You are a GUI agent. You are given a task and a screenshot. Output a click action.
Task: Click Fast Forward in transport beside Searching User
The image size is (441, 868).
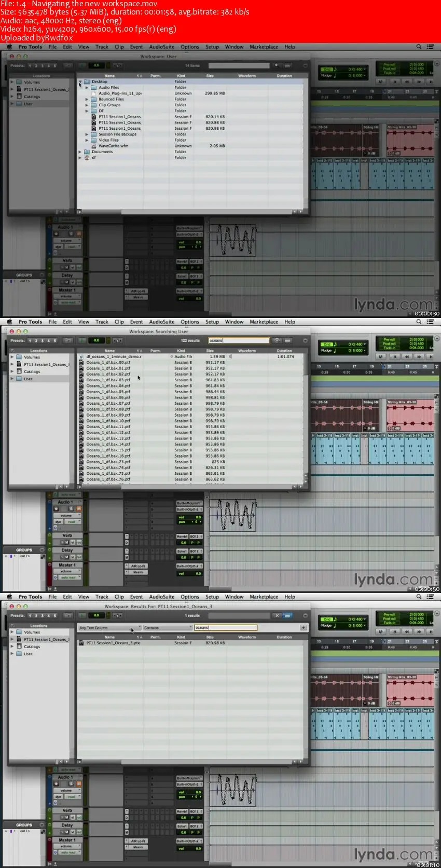[x=419, y=356]
